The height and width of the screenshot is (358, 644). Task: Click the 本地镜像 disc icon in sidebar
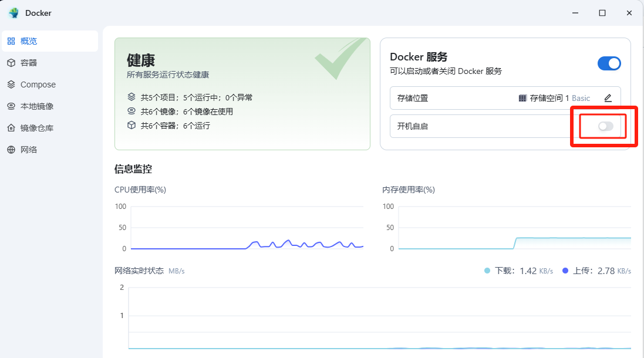pyautogui.click(x=11, y=106)
